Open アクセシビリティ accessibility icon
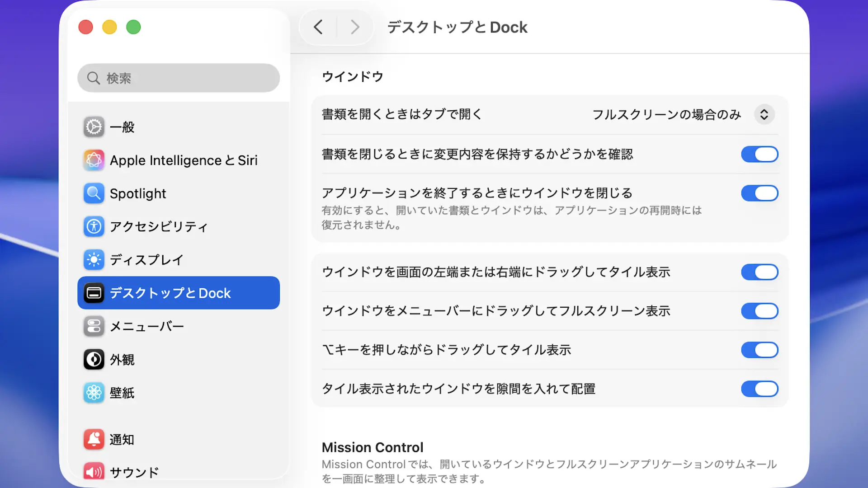Screen dimensions: 868x488 coord(94,226)
